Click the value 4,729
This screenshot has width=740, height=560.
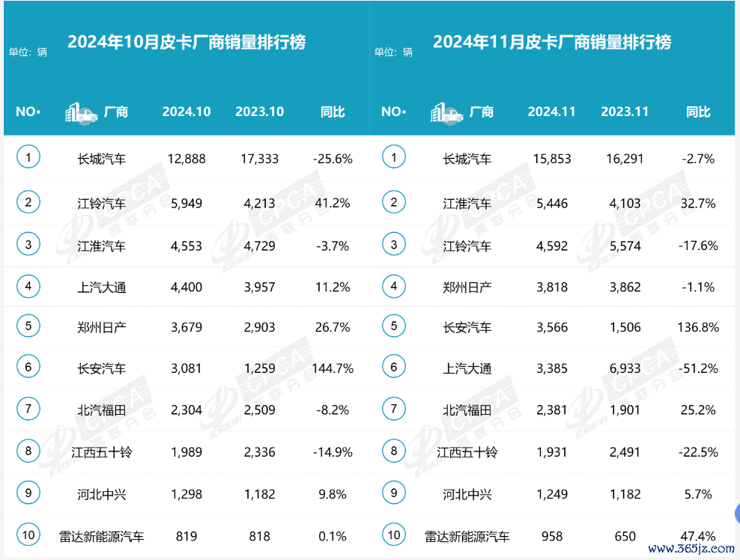pyautogui.click(x=260, y=246)
